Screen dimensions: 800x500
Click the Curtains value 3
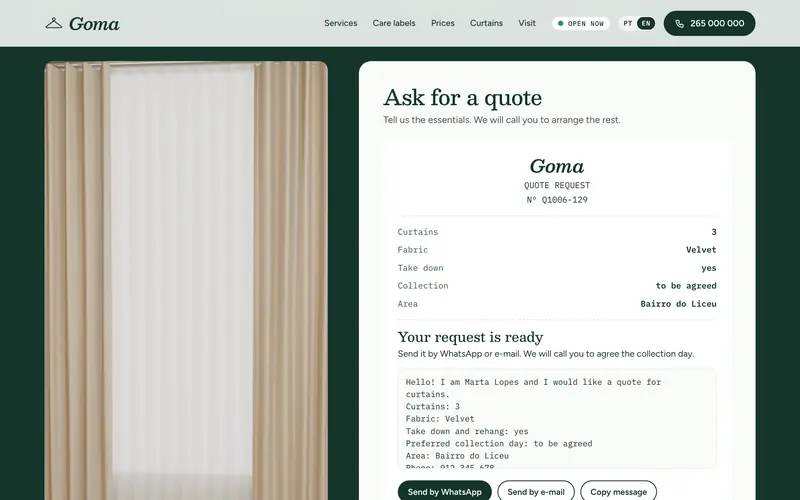tap(714, 232)
